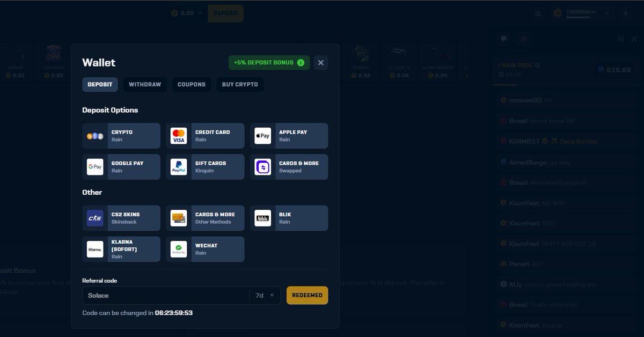Switch to the Deposit tab
This screenshot has width=644, height=337.
pyautogui.click(x=100, y=84)
